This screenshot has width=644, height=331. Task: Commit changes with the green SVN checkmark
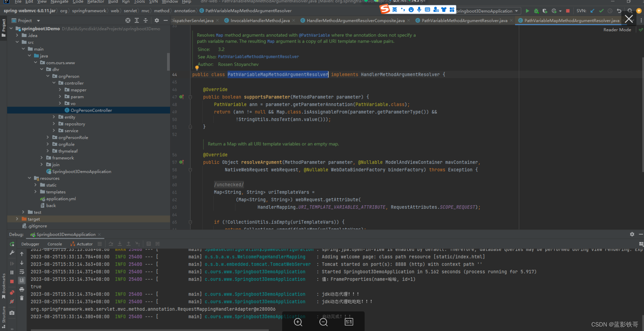(x=601, y=11)
